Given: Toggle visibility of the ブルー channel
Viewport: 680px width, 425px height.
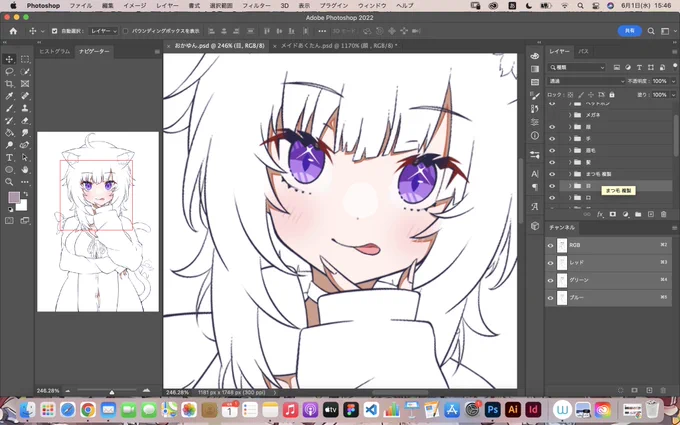Looking at the screenshot, I should click(x=550, y=298).
